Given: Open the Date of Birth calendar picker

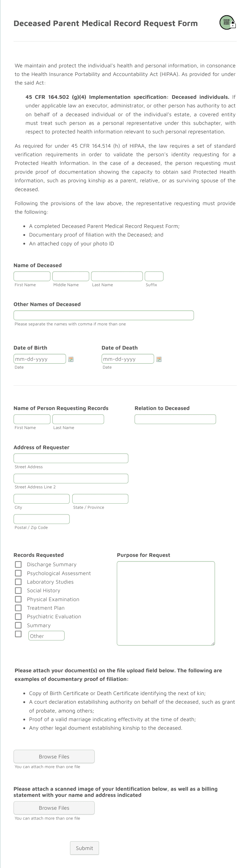Looking at the screenshot, I should point(70,359).
